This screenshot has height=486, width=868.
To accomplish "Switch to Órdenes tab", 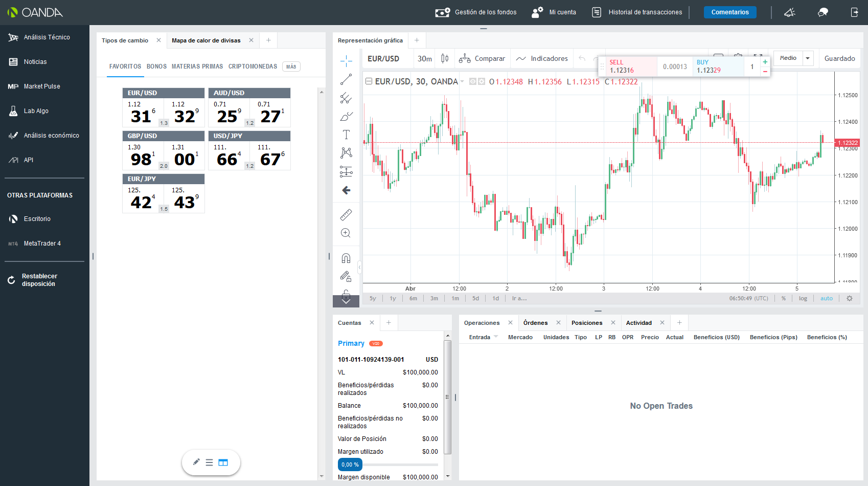I will pos(535,323).
